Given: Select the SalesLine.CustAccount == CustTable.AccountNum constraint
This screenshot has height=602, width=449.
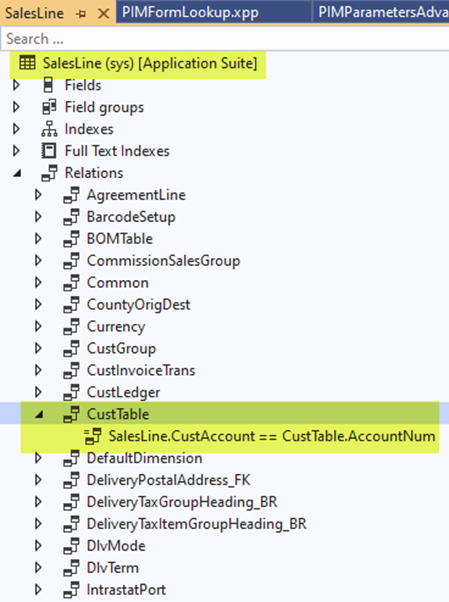Looking at the screenshot, I should (272, 436).
